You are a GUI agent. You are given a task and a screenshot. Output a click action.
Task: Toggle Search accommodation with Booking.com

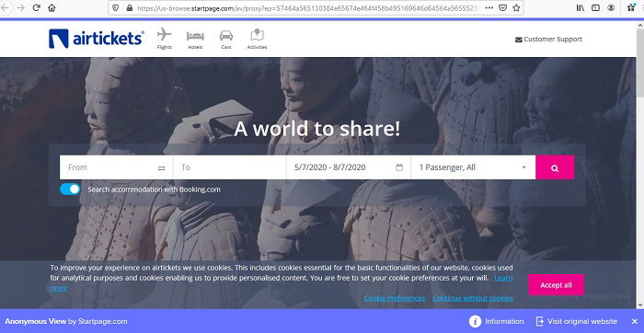70,189
